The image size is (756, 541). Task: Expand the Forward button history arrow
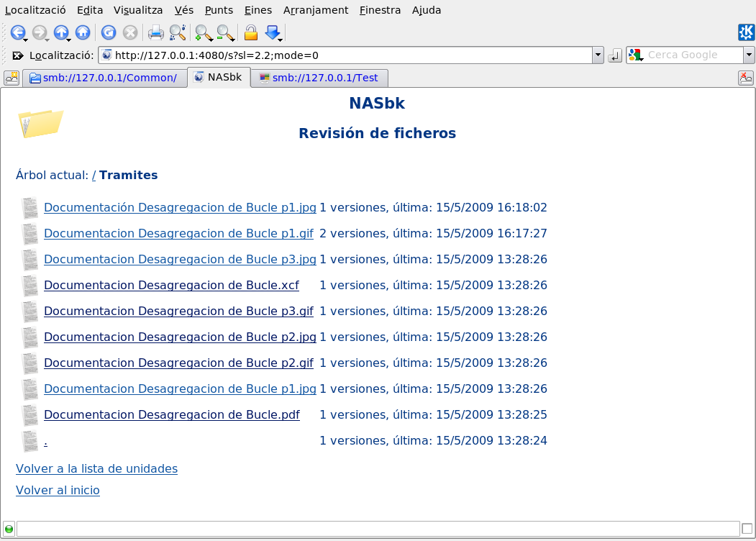point(47,39)
